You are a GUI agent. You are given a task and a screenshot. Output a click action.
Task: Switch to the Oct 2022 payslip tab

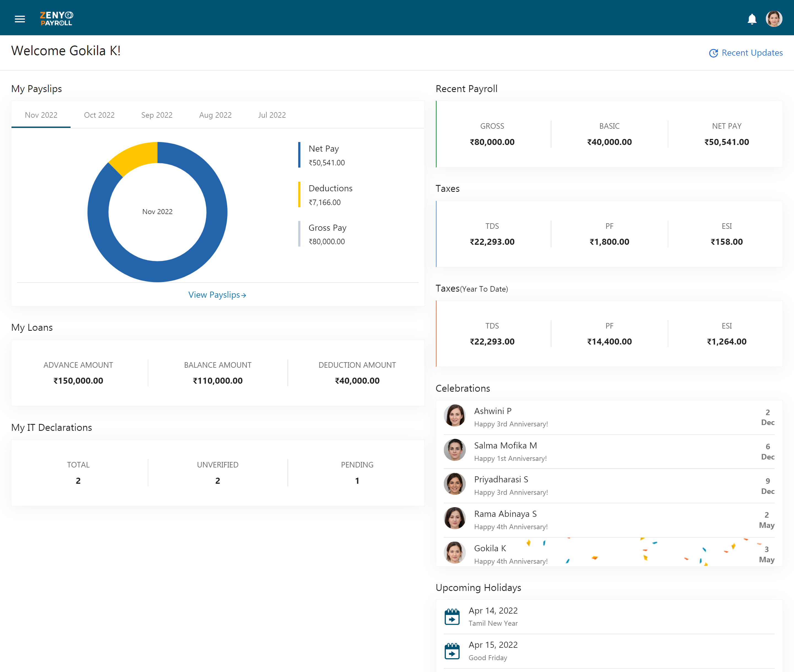(x=99, y=115)
